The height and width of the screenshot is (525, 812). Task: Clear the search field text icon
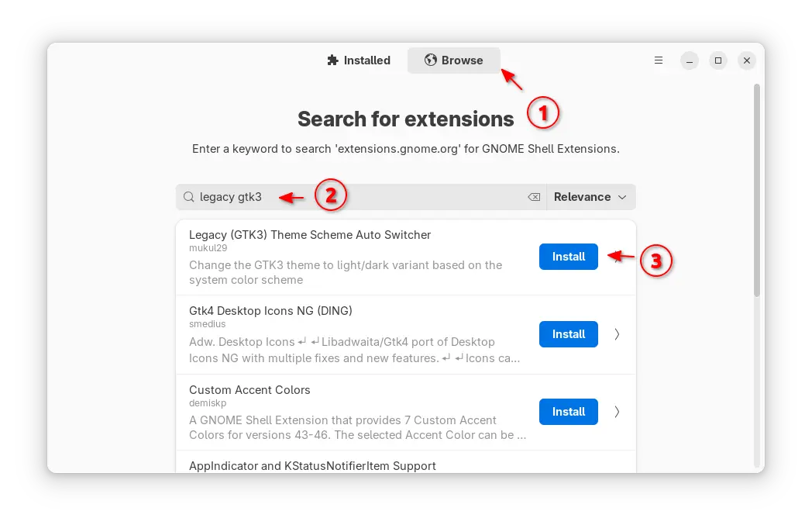coord(534,197)
